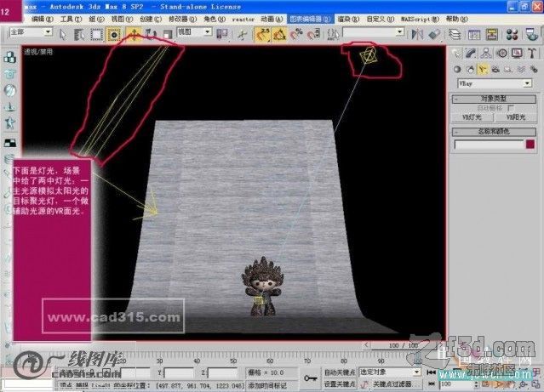Open the 图表编辑器 (Graph Editors) menu
Image resolution: width=544 pixels, height=392 pixels.
point(310,19)
